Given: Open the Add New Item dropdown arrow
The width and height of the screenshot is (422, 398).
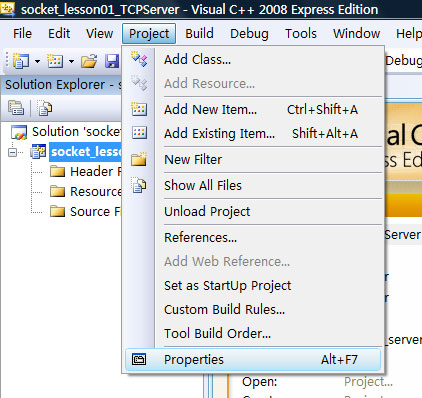Looking at the screenshot, I should [x=71, y=61].
